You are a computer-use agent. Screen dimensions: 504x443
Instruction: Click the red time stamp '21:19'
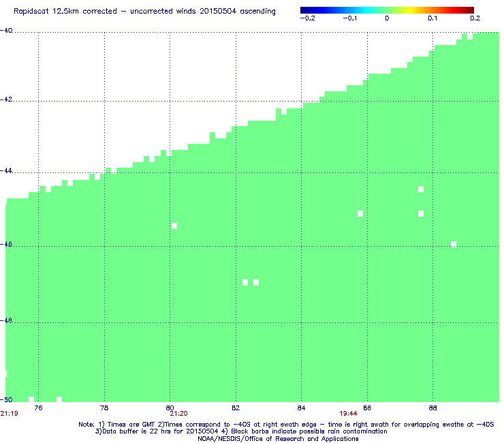tap(9, 414)
